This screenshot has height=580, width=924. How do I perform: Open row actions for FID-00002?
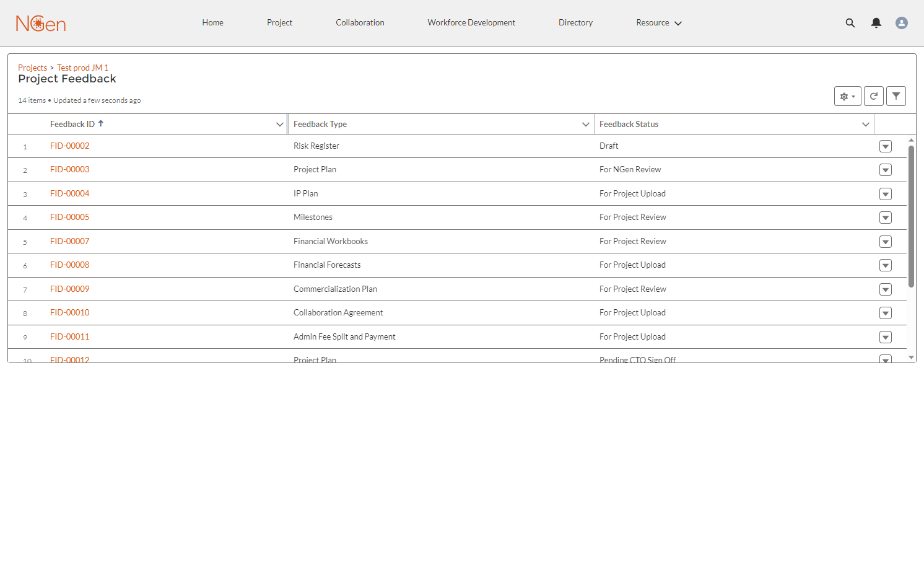(x=886, y=146)
